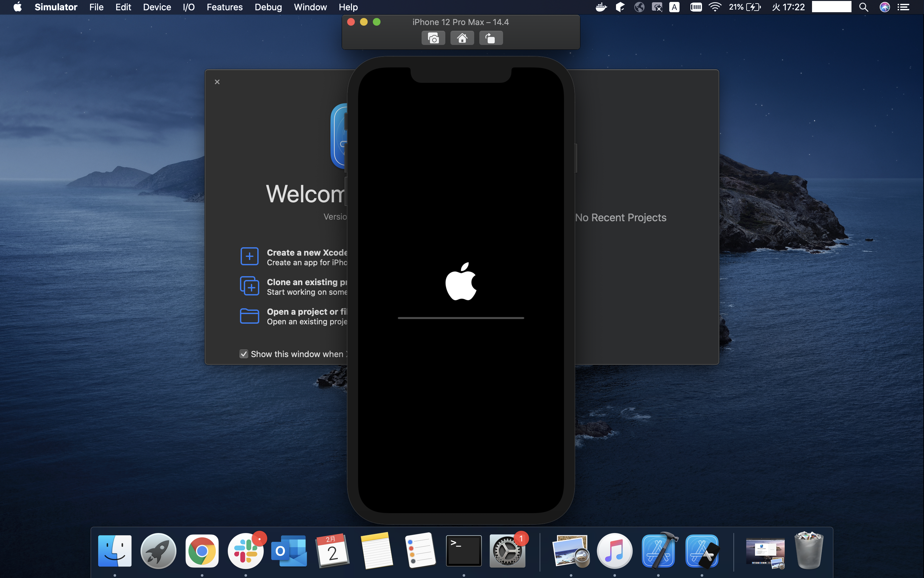Image resolution: width=924 pixels, height=578 pixels.
Task: Open Simulator app icon in Dock
Action: (x=702, y=551)
